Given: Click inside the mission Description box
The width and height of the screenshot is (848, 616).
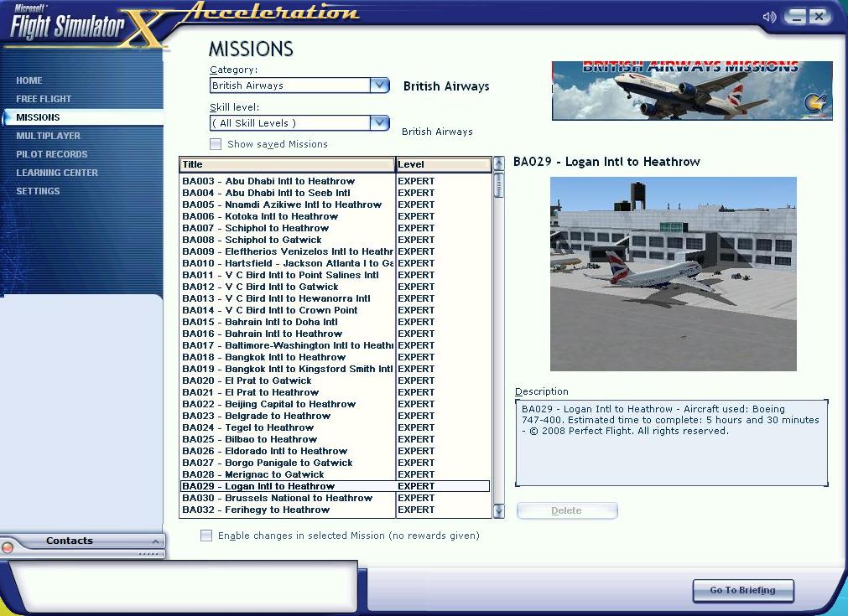Looking at the screenshot, I should point(672,443).
